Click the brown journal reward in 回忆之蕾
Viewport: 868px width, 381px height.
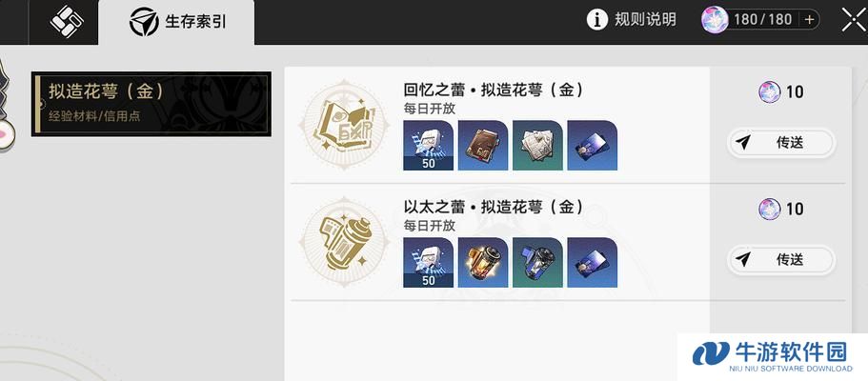(x=483, y=145)
